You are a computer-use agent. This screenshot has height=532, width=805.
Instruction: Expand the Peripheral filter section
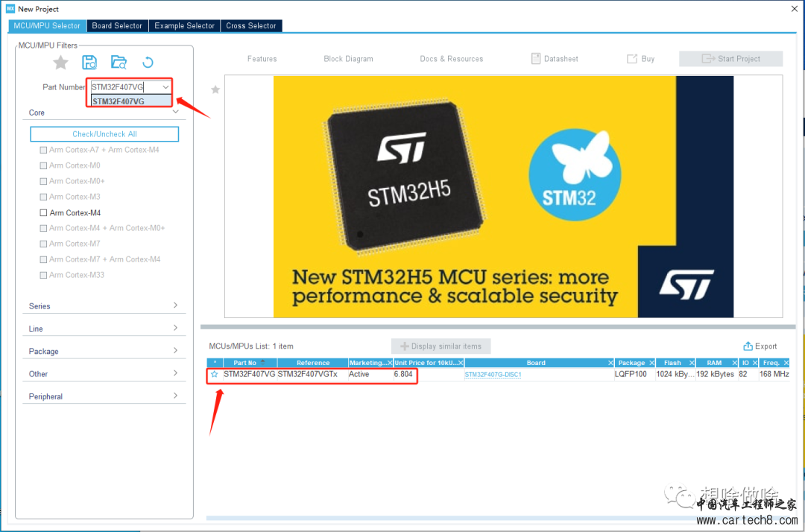tap(176, 396)
